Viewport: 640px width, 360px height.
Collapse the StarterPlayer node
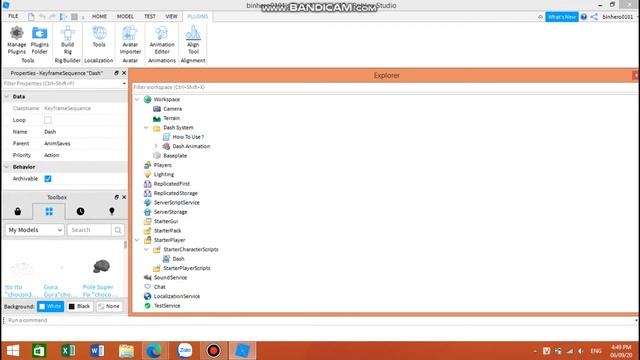pyautogui.click(x=137, y=240)
